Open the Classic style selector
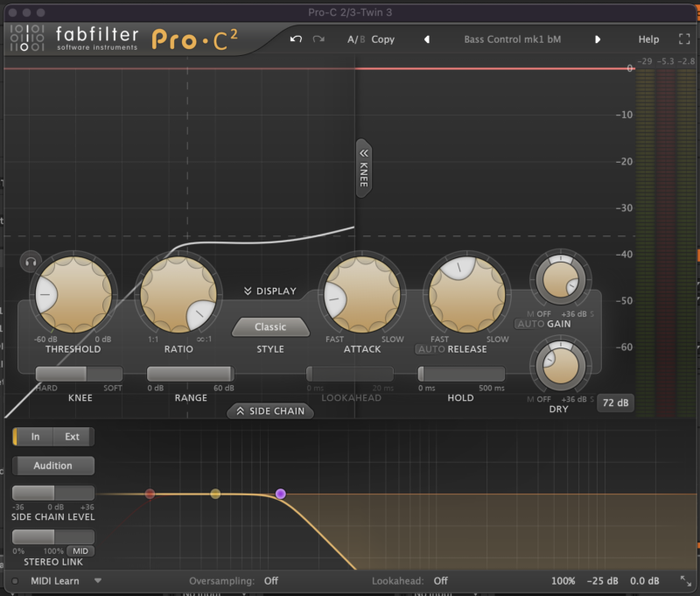The width and height of the screenshot is (700, 596). pyautogui.click(x=270, y=326)
